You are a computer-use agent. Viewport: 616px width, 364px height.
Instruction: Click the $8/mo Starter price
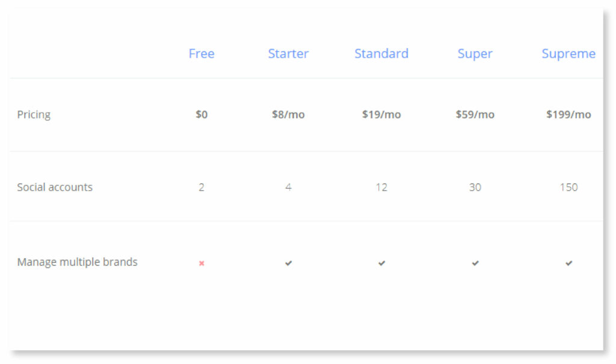288,114
